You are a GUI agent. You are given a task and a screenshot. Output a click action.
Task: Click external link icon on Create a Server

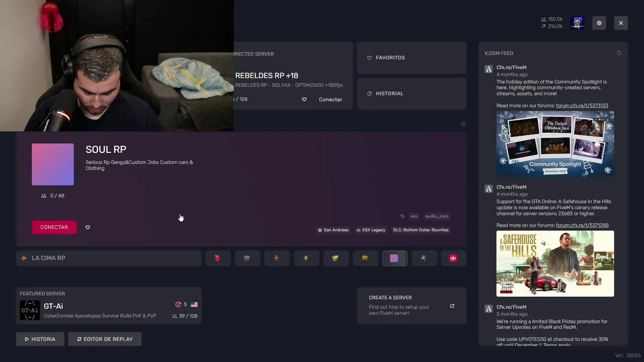[x=452, y=306]
